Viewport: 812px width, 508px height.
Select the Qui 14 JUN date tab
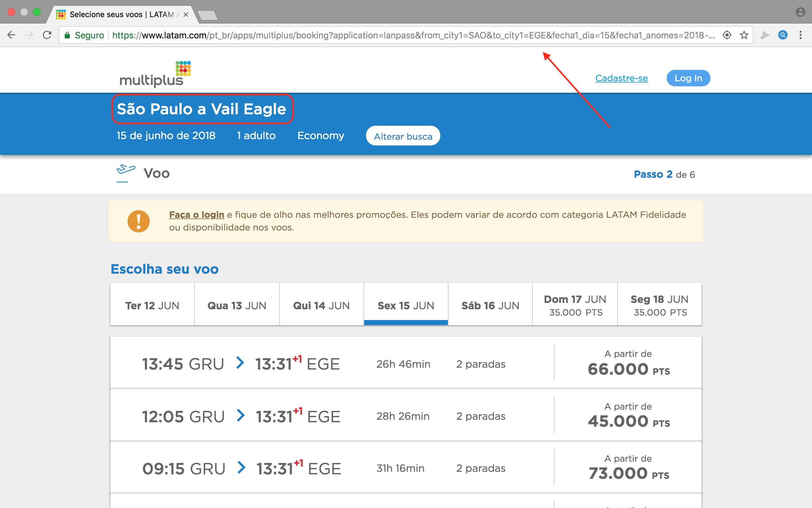click(321, 304)
